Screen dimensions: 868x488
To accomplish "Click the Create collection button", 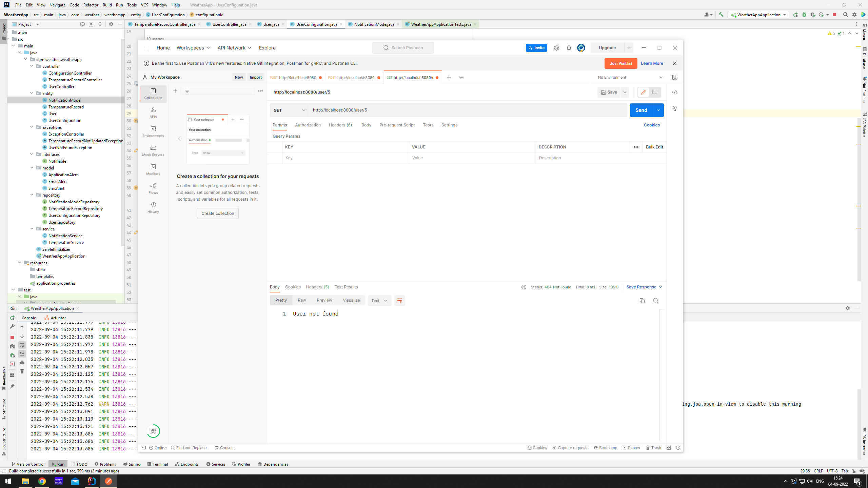I will click(218, 213).
